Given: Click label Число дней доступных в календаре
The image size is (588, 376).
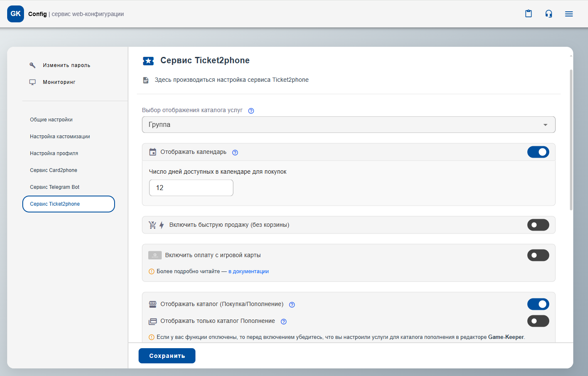Looking at the screenshot, I should [218, 172].
